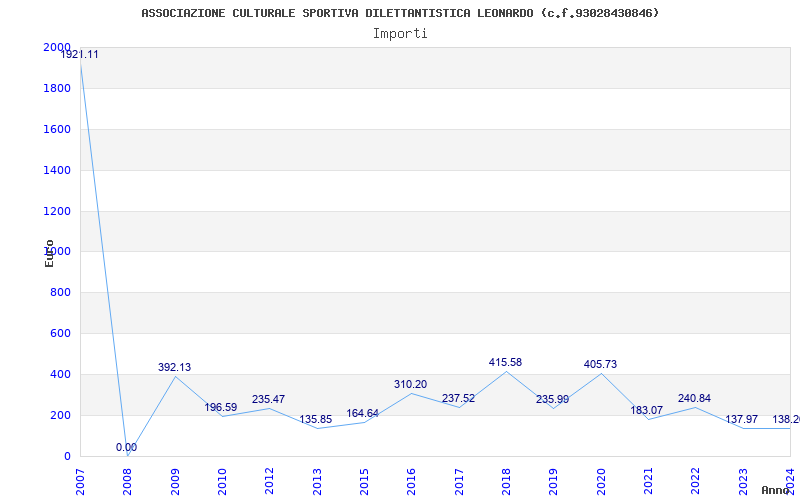Select the Importi subtitle text
This screenshot has width=800, height=500.
[400, 33]
